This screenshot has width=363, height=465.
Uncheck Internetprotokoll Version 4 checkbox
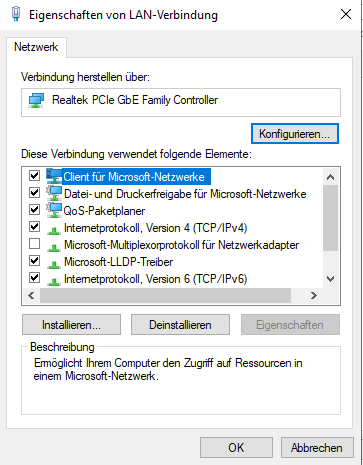tap(35, 227)
